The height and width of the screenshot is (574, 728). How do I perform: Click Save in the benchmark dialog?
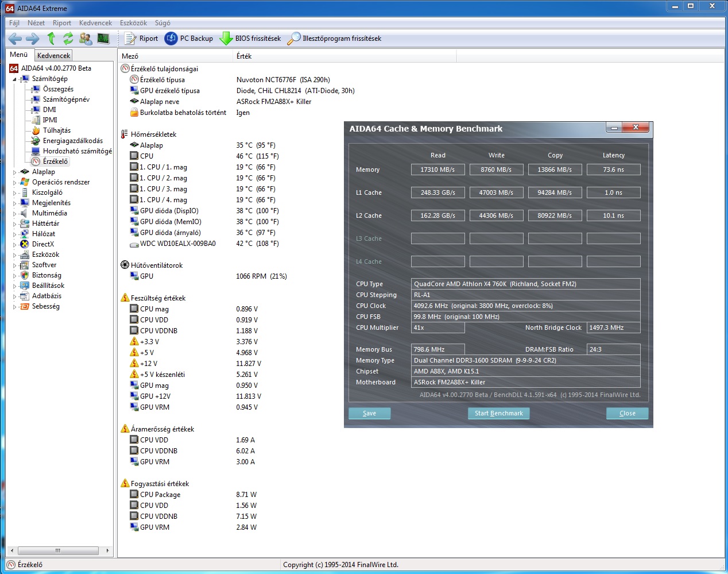point(370,413)
